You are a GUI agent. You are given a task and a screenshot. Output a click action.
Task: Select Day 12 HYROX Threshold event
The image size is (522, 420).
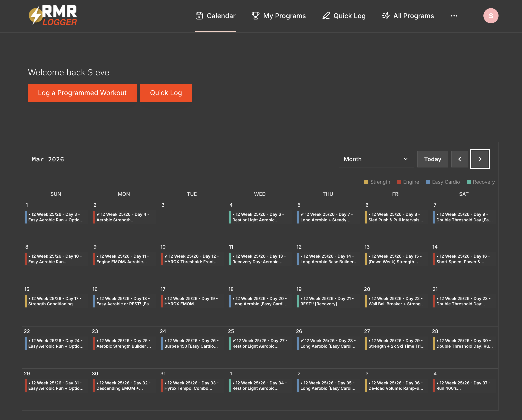(x=191, y=259)
